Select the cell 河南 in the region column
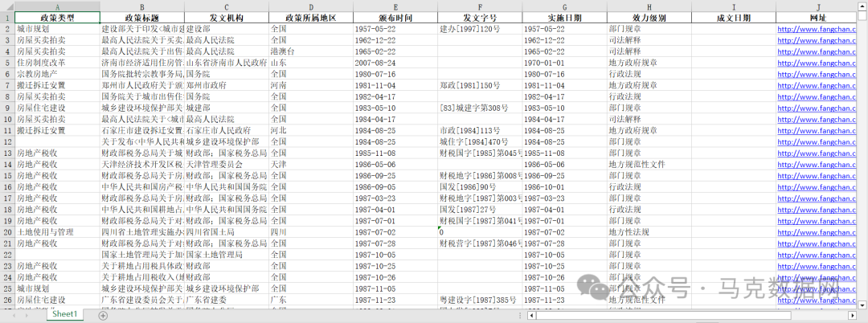Screen dimensions: 868x323 point(311,85)
